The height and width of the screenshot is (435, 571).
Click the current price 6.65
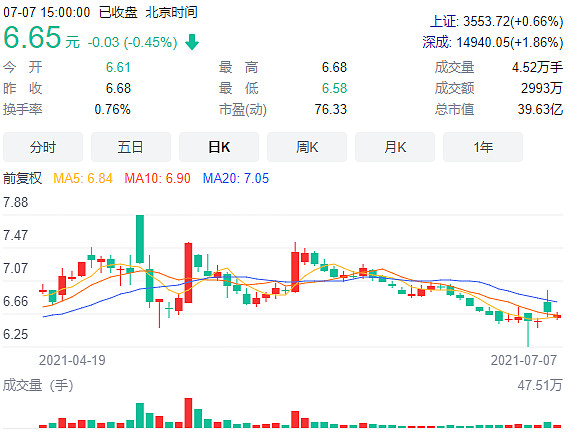(32, 37)
